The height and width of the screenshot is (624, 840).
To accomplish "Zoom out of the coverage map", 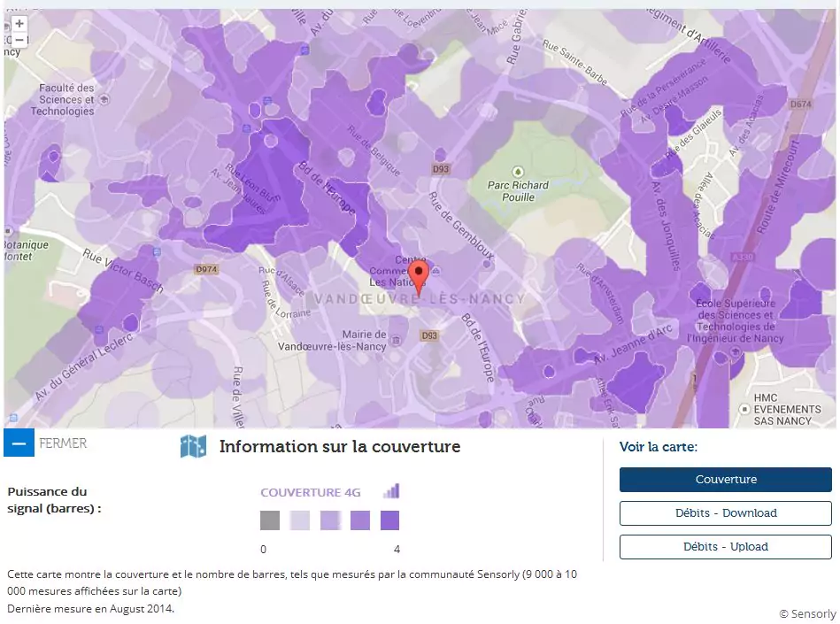I will click(19, 40).
